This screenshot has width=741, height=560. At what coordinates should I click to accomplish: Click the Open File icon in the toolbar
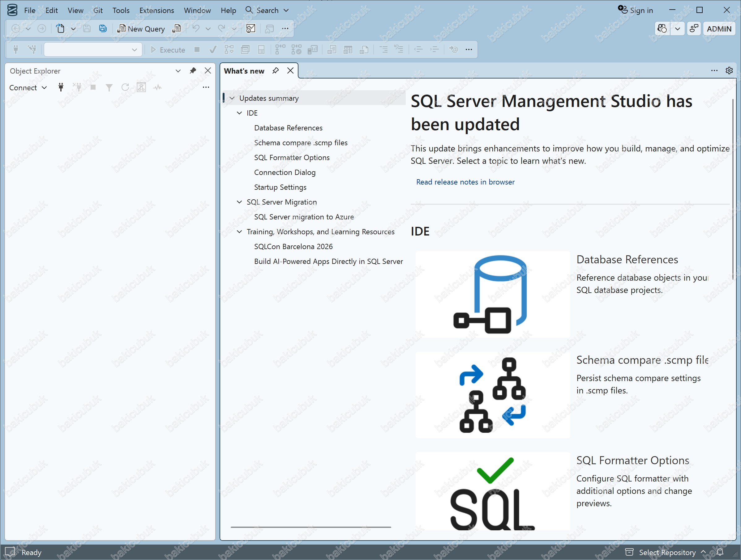pyautogui.click(x=60, y=29)
